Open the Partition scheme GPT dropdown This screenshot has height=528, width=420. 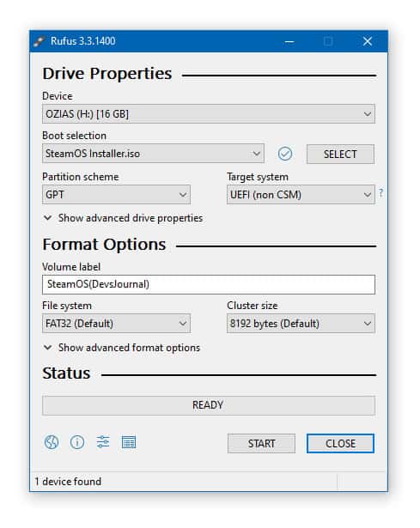116,195
